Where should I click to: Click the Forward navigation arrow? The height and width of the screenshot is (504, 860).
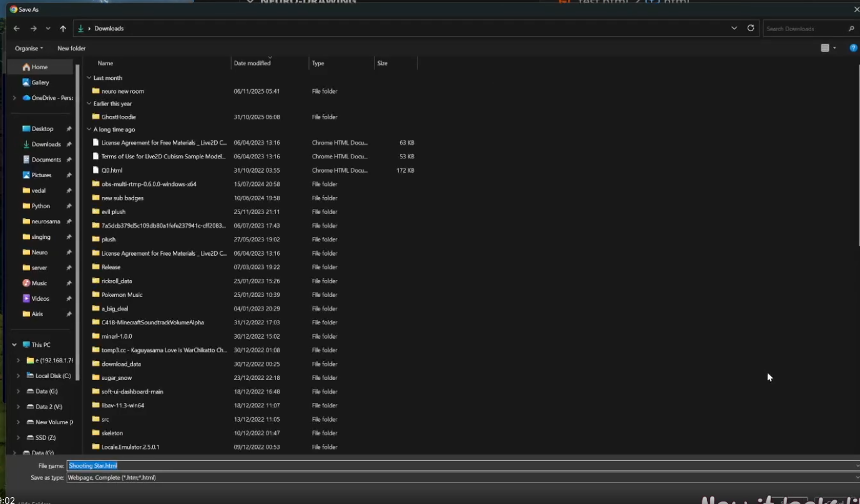tap(33, 29)
